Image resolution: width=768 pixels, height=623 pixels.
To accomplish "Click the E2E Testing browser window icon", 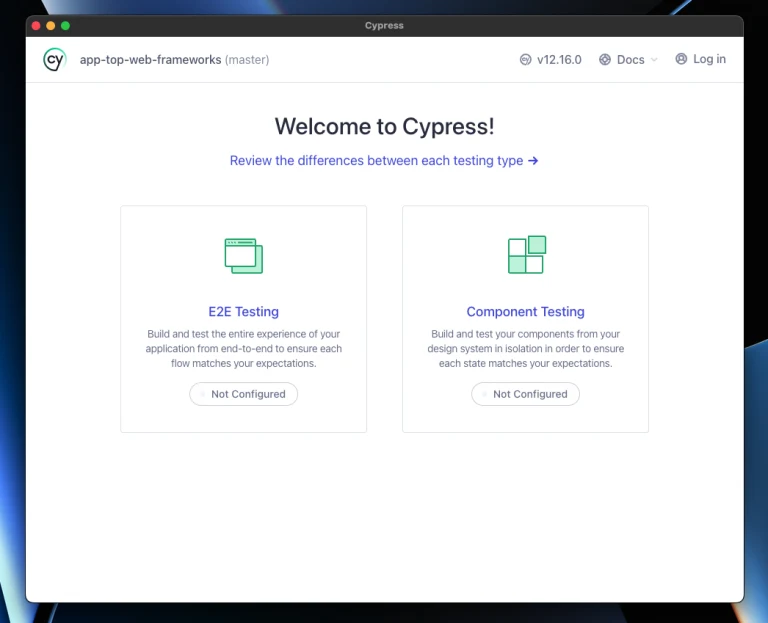I will (x=243, y=256).
